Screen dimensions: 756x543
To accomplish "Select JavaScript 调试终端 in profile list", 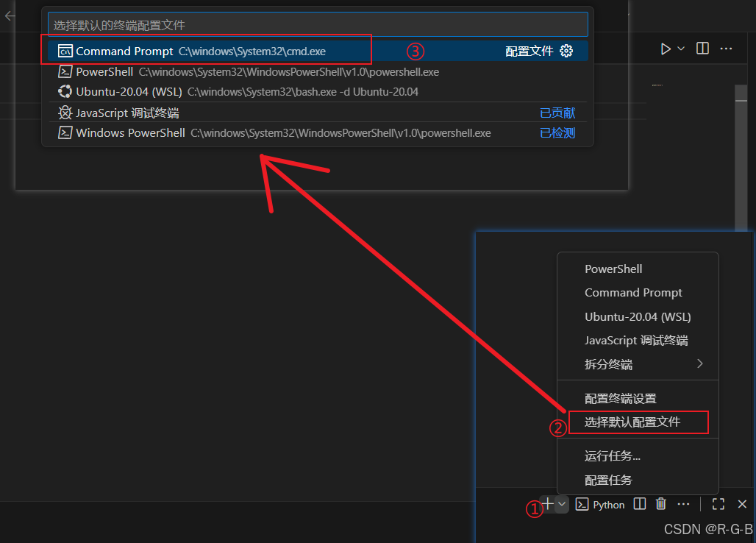I will (x=318, y=113).
